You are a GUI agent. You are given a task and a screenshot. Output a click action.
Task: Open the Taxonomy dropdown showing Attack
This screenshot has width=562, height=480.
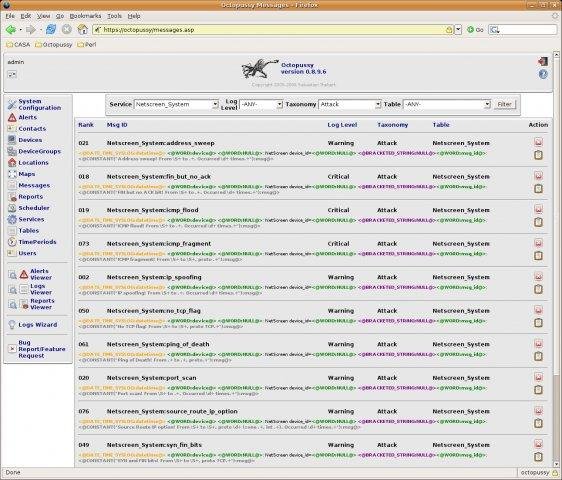click(x=350, y=104)
